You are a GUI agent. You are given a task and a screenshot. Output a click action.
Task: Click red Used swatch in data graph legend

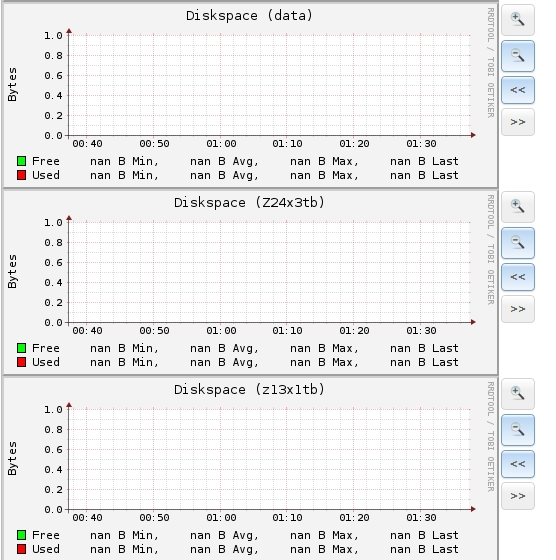click(x=21, y=175)
